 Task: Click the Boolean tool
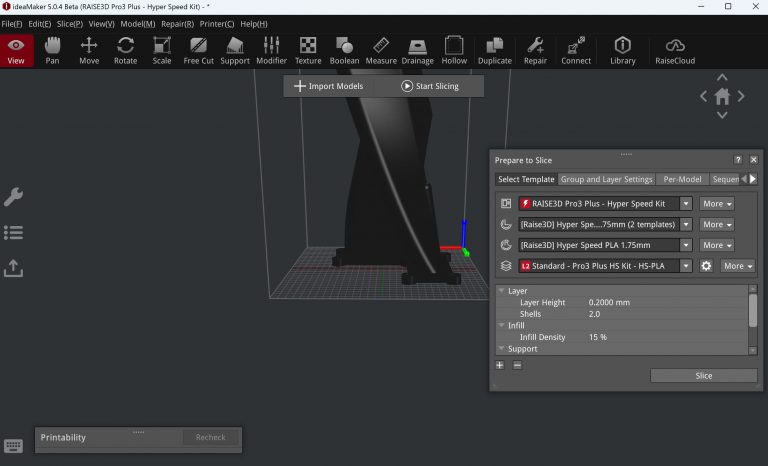[x=344, y=50]
